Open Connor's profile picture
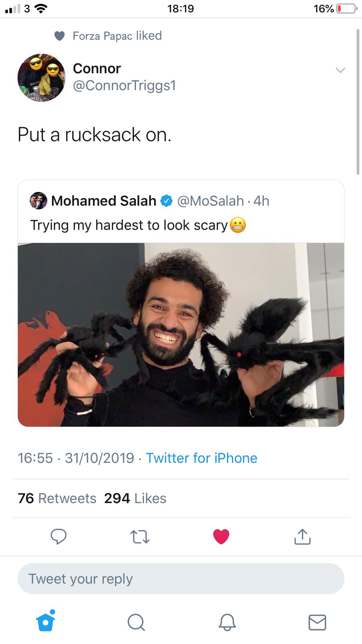The image size is (362, 644). 41,77
